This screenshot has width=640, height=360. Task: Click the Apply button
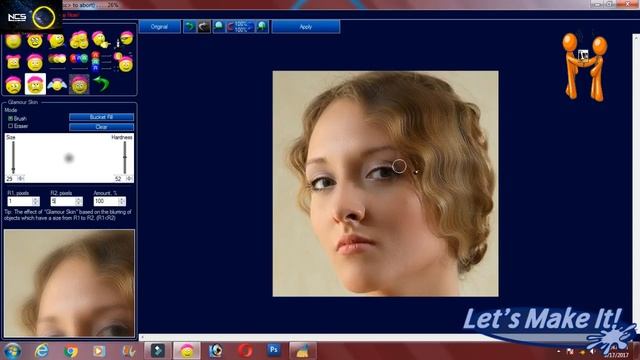306,27
